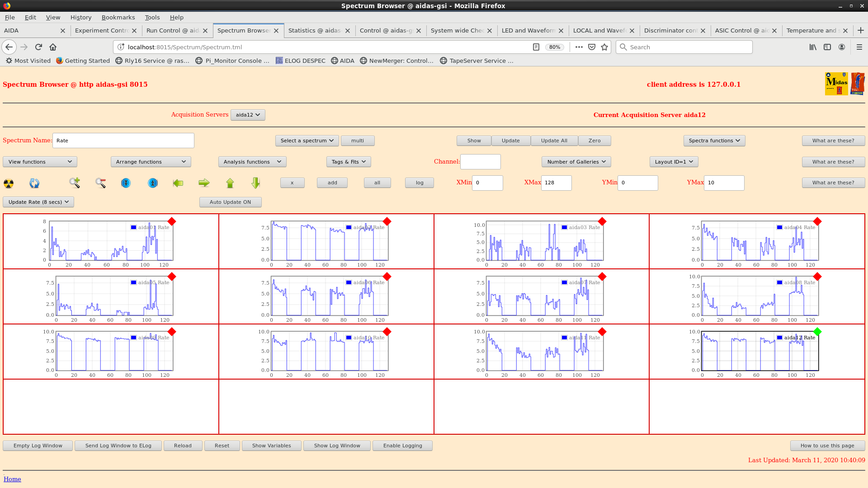The width and height of the screenshot is (868, 488).
Task: Click the Spectrum Name input field
Action: click(x=123, y=141)
